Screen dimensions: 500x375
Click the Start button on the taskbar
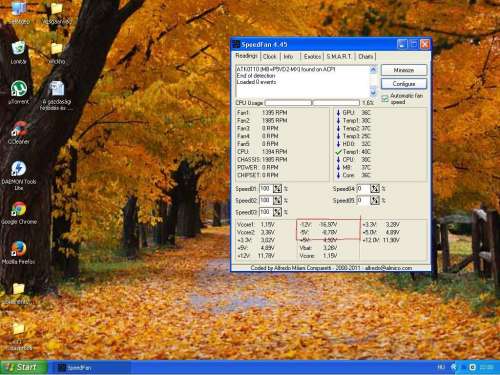[x=24, y=367]
